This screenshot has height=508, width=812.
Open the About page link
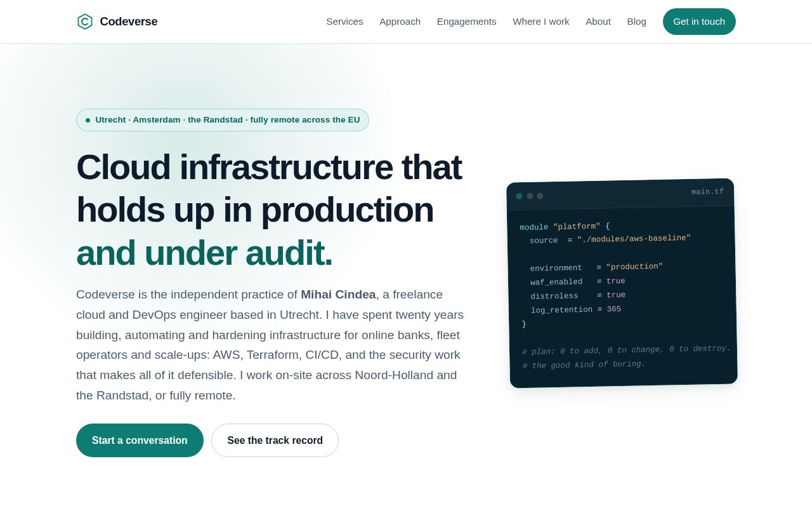(598, 22)
